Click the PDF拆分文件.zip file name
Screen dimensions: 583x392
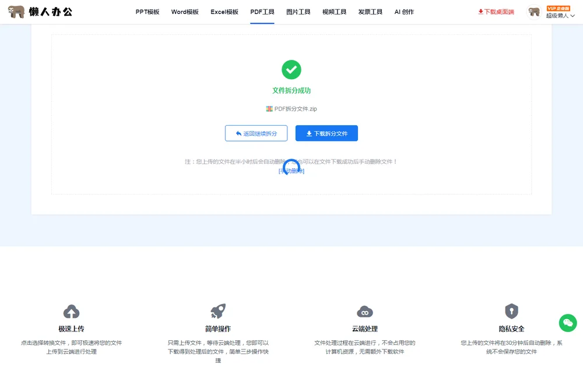coord(296,109)
